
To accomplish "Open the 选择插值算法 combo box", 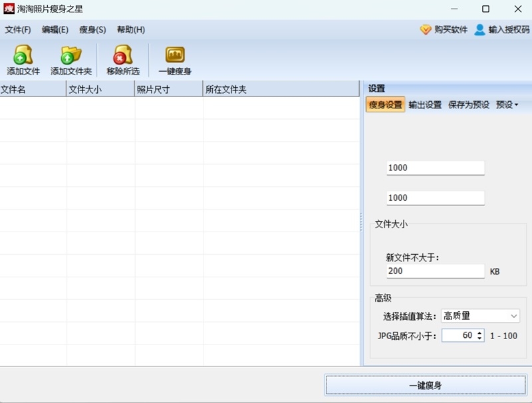I will click(x=480, y=316).
